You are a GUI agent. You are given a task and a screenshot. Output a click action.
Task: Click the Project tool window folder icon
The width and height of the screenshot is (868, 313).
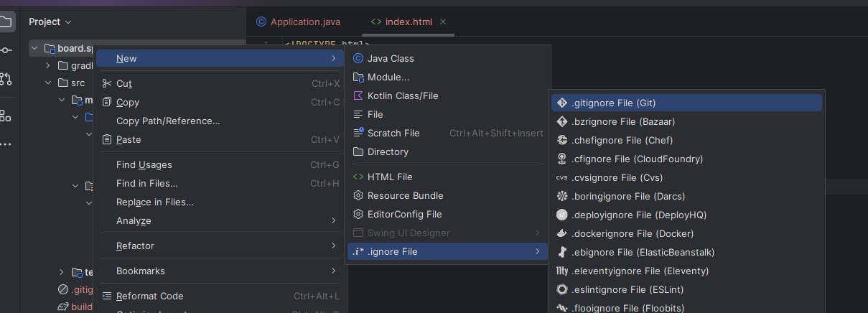click(x=6, y=22)
